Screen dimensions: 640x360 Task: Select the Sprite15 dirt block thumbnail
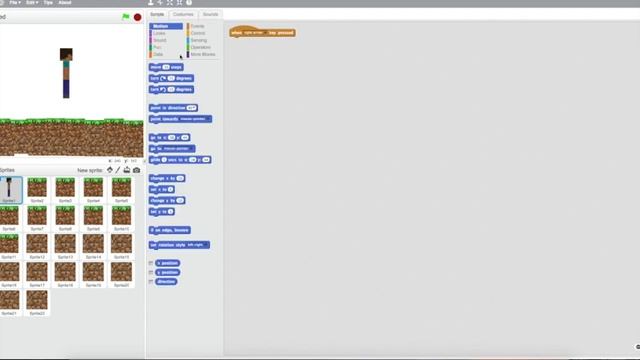[x=122, y=247]
